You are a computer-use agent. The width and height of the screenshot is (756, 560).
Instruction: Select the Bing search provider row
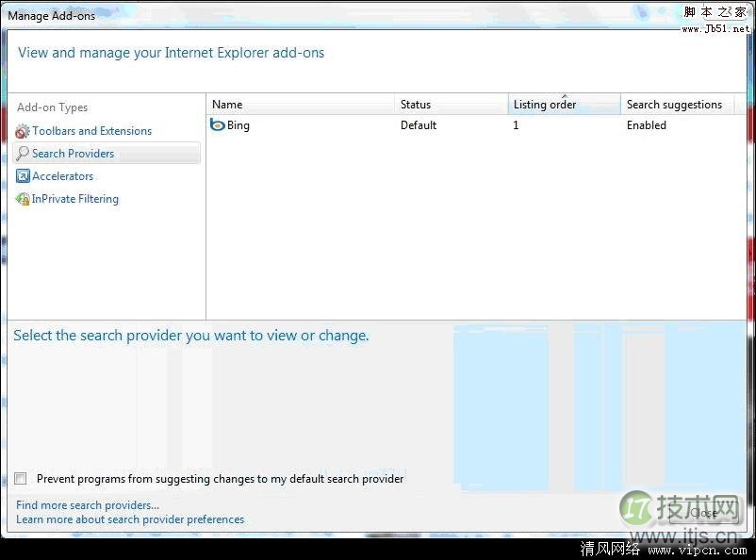[238, 124]
